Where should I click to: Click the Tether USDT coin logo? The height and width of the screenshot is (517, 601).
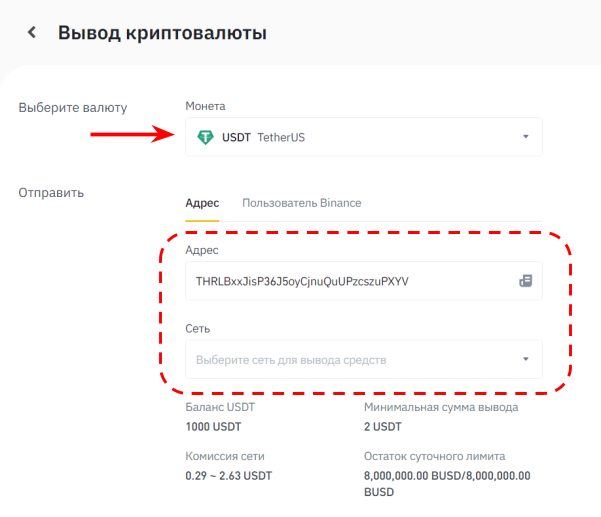point(205,137)
